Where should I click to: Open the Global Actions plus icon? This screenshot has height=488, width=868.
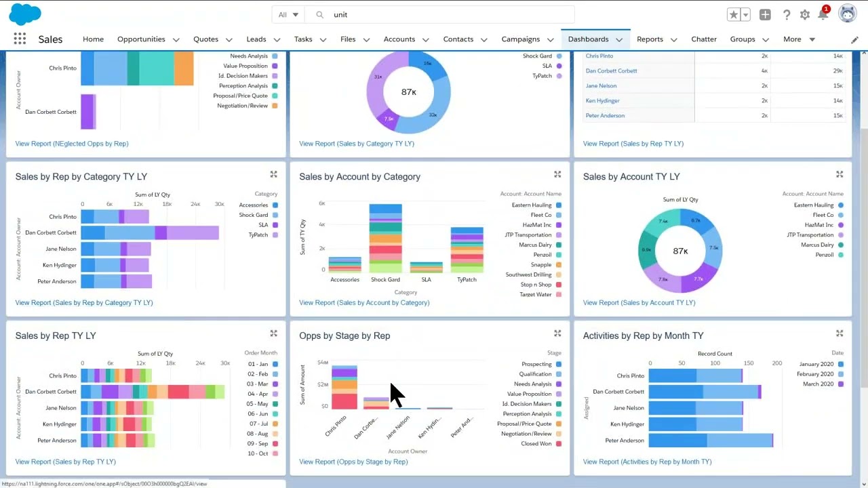pyautogui.click(x=765, y=15)
